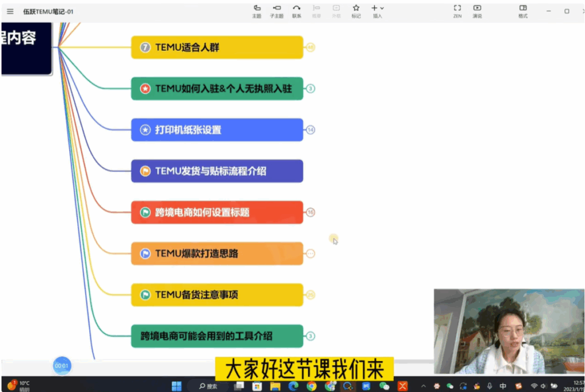Expand the TEMU备货注意事项 collapsed branch

(310, 295)
